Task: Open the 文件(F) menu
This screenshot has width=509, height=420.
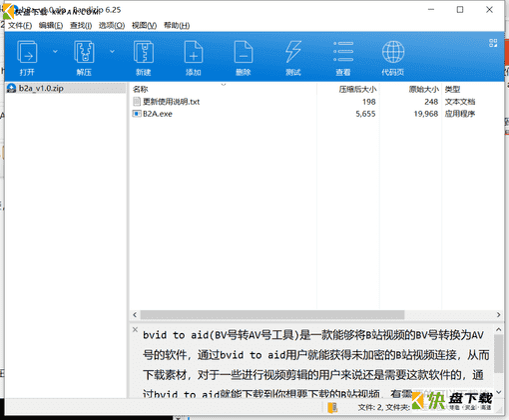Action: [x=20, y=26]
